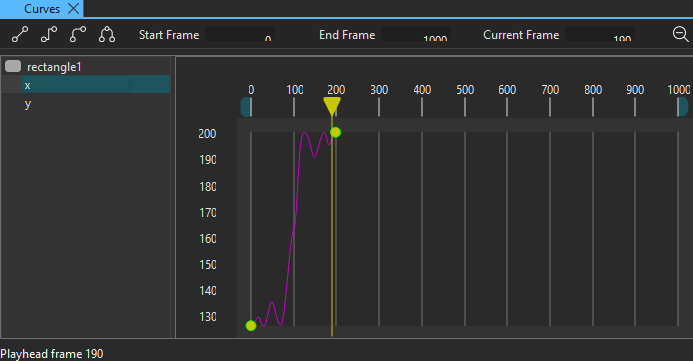Click the Start Frame label

pyautogui.click(x=169, y=34)
